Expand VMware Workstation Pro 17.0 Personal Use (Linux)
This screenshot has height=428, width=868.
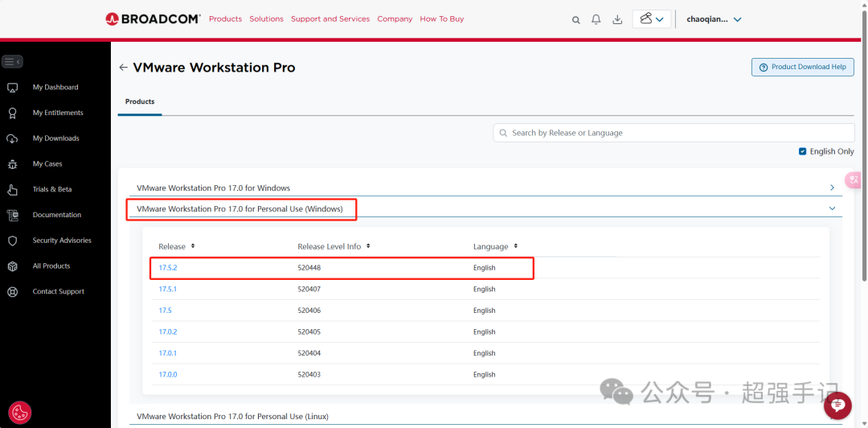tap(232, 416)
